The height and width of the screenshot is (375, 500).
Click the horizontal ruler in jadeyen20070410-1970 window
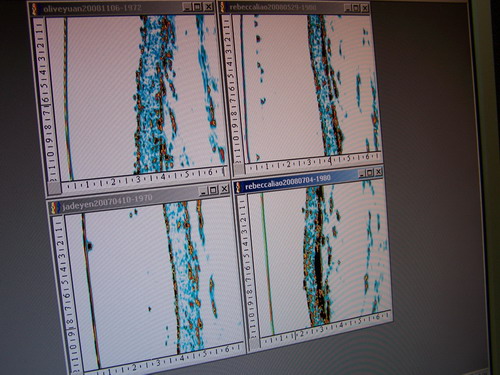[165, 359]
